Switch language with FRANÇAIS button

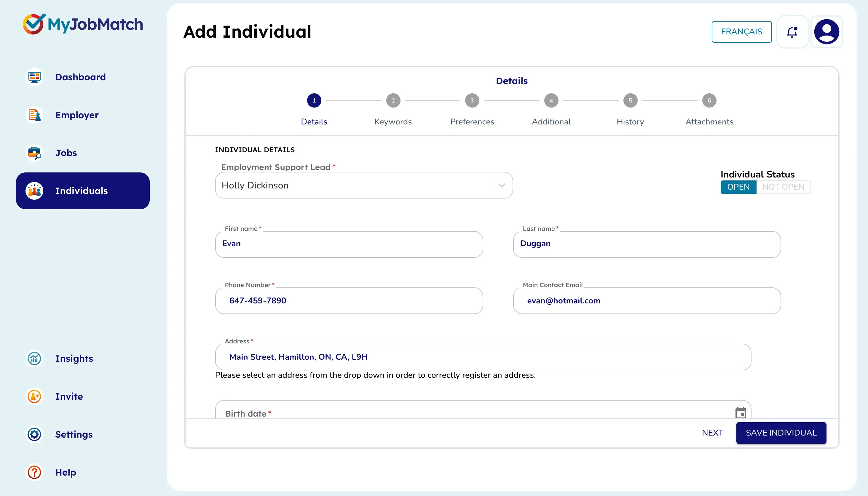pos(742,32)
